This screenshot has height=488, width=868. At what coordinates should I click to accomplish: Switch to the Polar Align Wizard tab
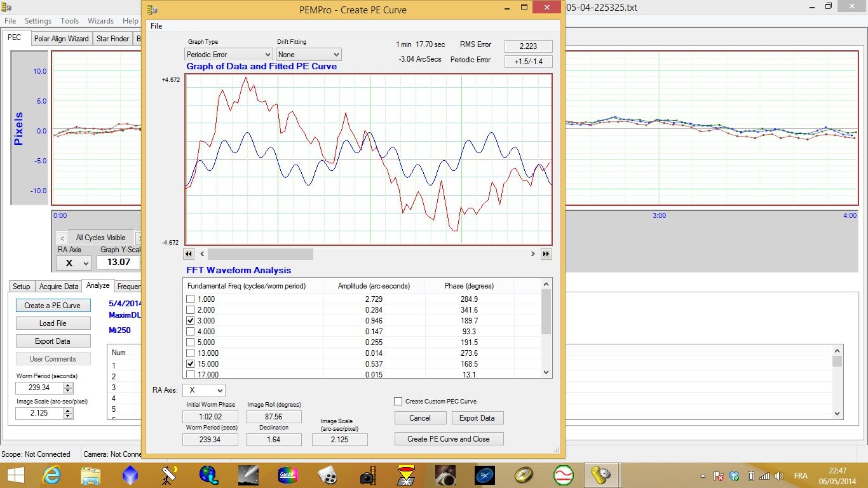click(62, 39)
